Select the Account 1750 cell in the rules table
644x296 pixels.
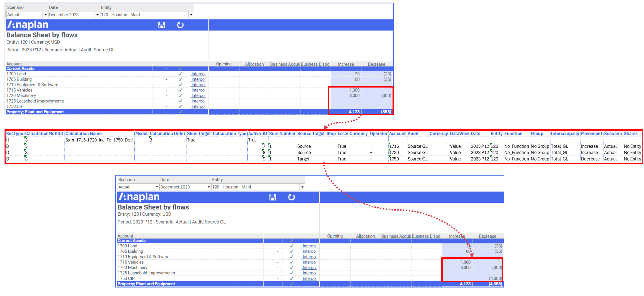tap(397, 159)
